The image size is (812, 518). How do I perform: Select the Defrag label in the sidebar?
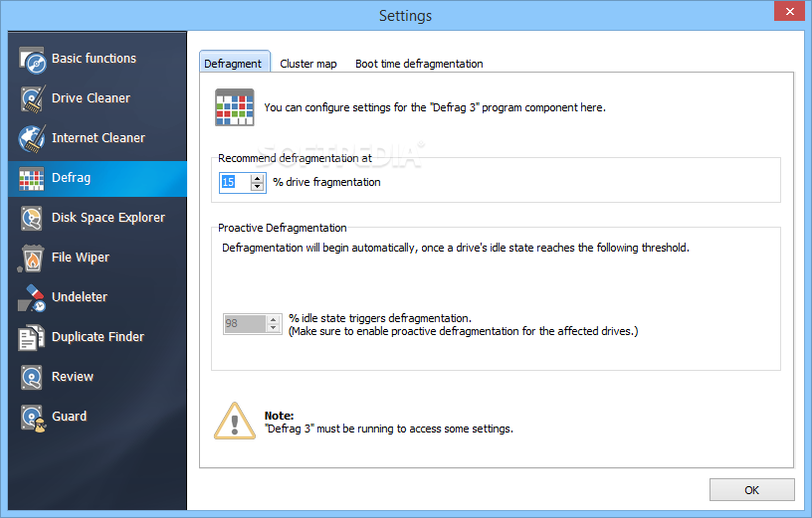point(71,178)
